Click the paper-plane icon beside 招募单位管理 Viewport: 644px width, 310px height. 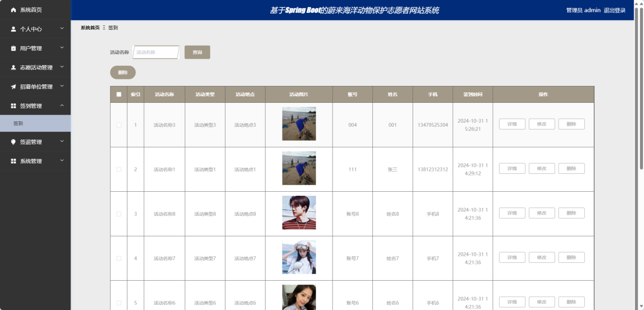[x=13, y=87]
